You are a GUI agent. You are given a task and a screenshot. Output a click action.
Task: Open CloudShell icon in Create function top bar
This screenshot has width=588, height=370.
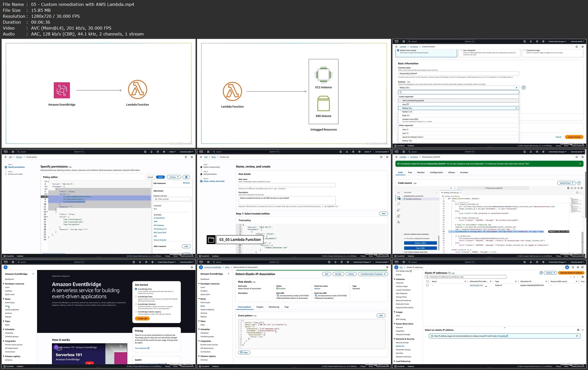[524, 41]
